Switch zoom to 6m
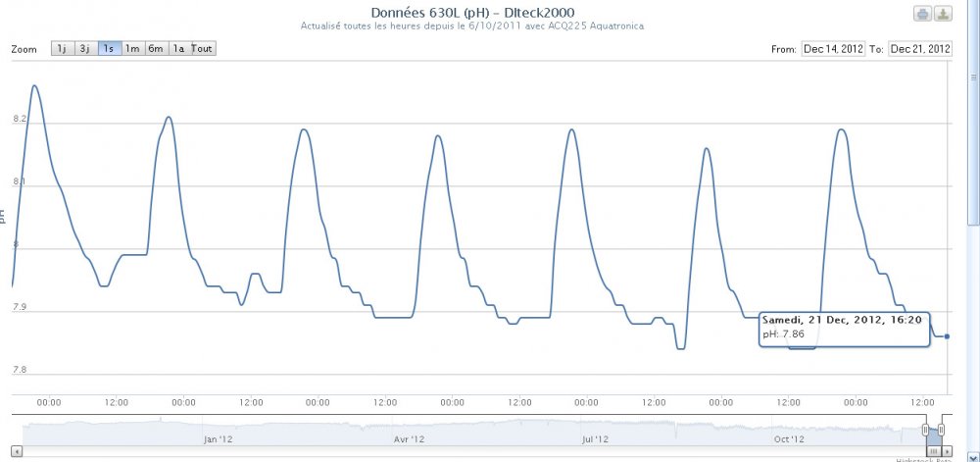The height and width of the screenshot is (462, 980). click(156, 48)
